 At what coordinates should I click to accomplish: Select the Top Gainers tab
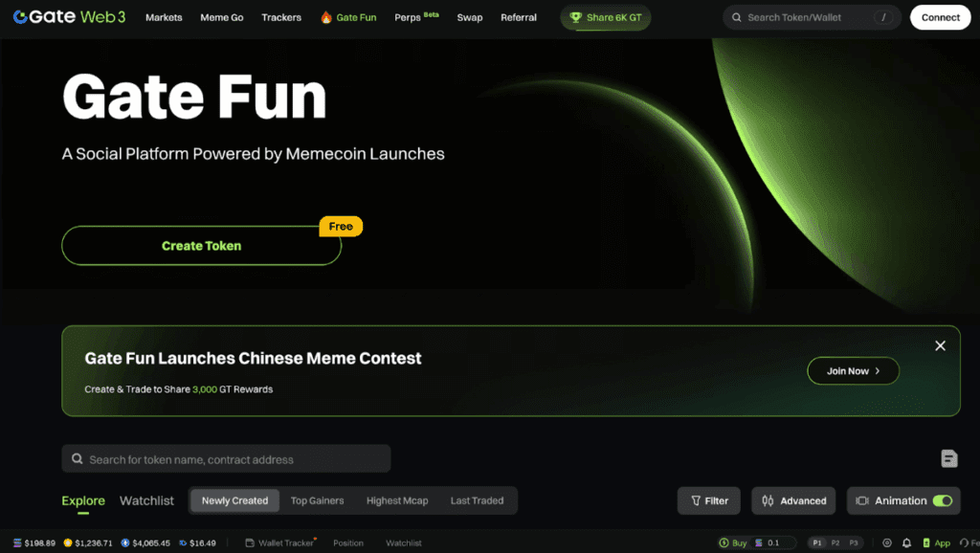coord(317,500)
